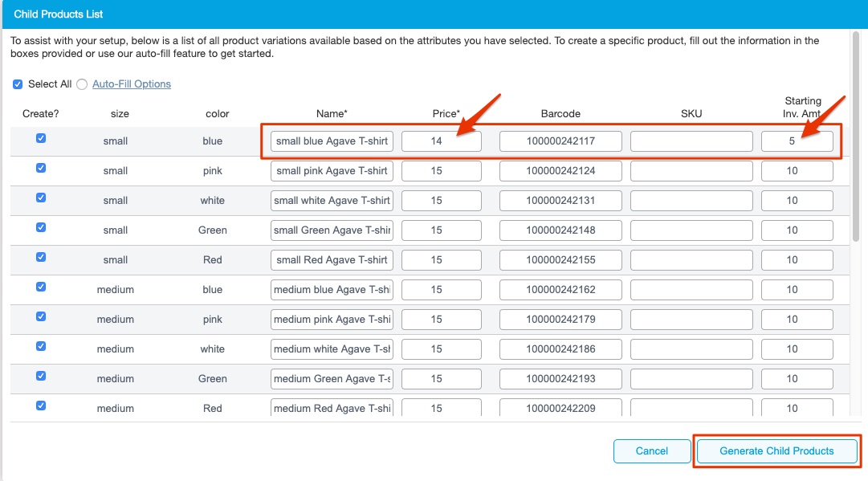The width and height of the screenshot is (868, 481).
Task: Uncheck Create for small Red row
Action: [41, 257]
